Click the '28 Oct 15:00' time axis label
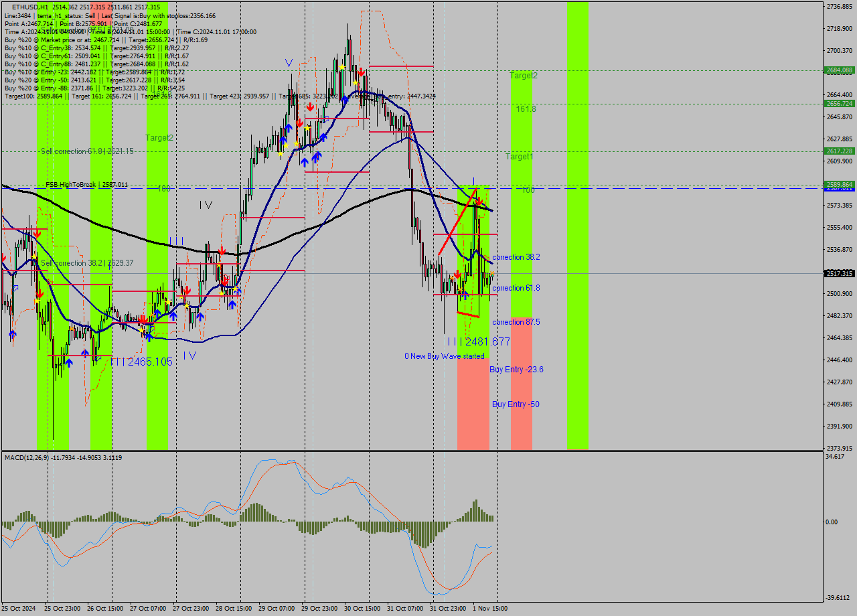Viewport: 857px width, 616px height. click(234, 609)
